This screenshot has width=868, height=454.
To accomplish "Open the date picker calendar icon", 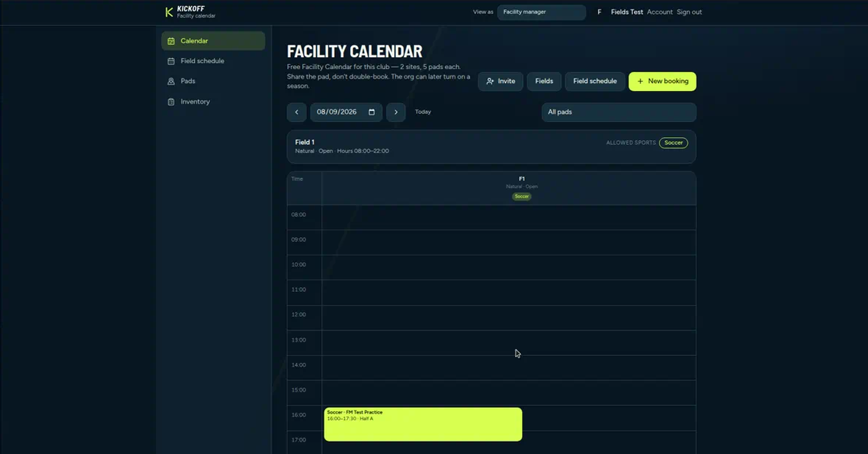I will tap(371, 112).
